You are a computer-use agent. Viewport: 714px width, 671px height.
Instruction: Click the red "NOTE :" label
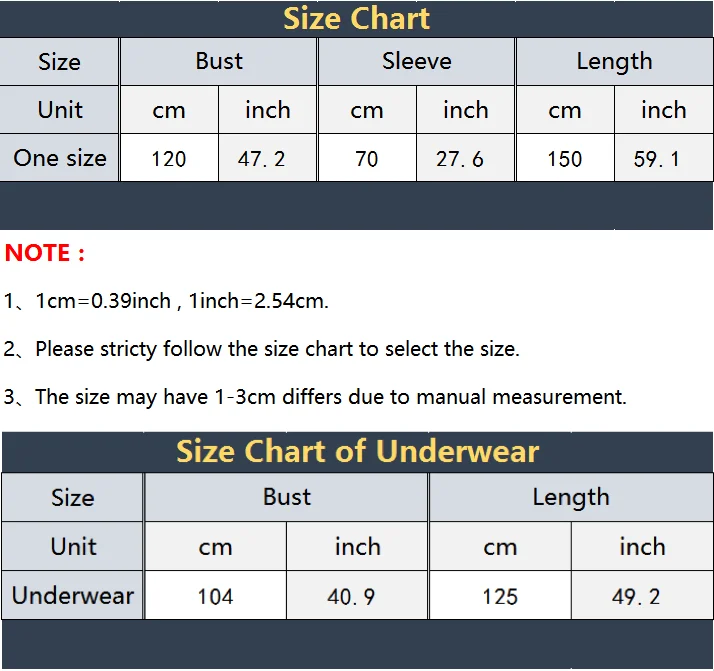45,253
